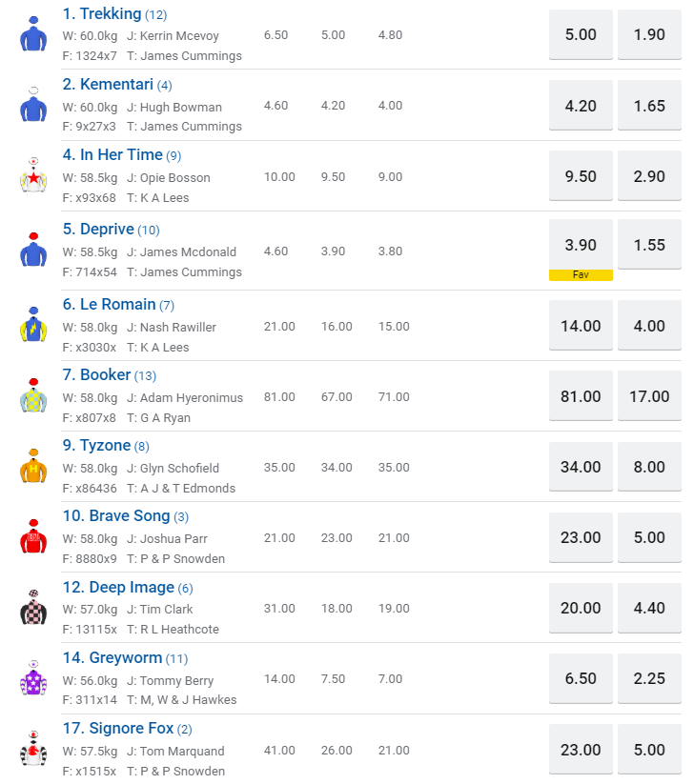Click Le Romain's blue and yellow lightning silks
The height and width of the screenshot is (784, 694).
pos(33,326)
